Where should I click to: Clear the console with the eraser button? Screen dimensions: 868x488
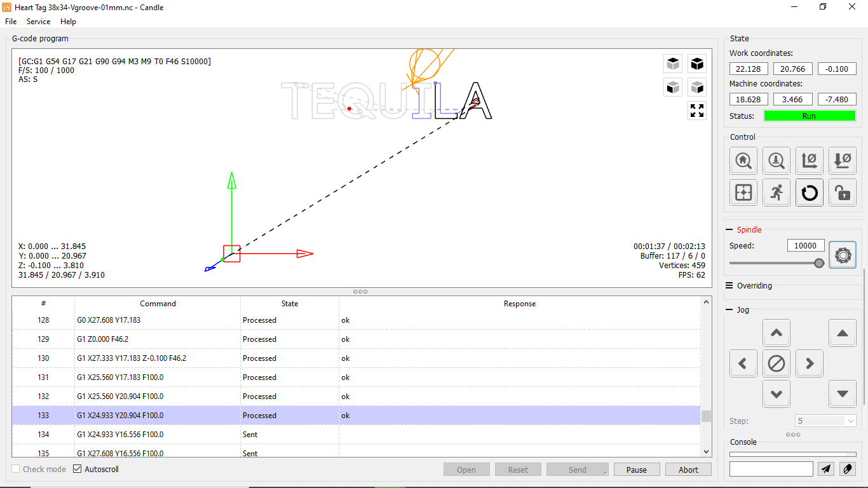point(848,469)
